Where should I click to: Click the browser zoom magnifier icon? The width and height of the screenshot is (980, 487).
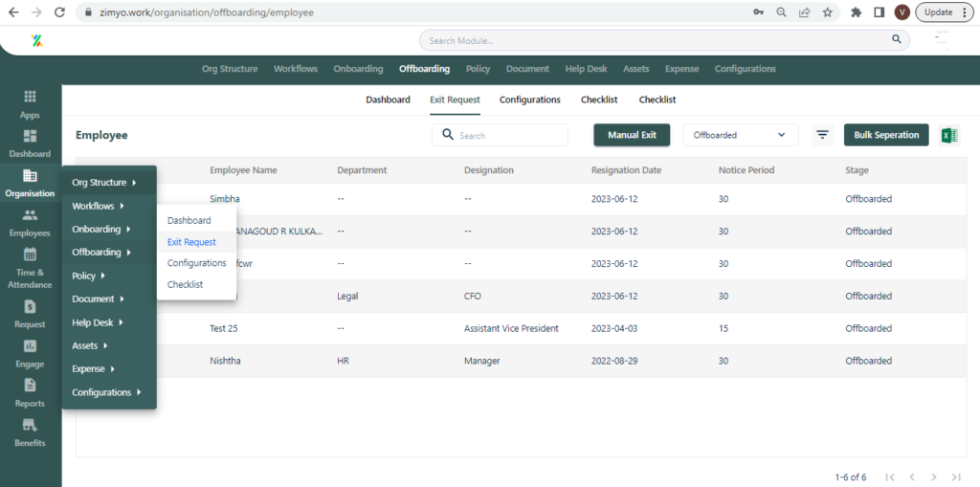click(781, 11)
